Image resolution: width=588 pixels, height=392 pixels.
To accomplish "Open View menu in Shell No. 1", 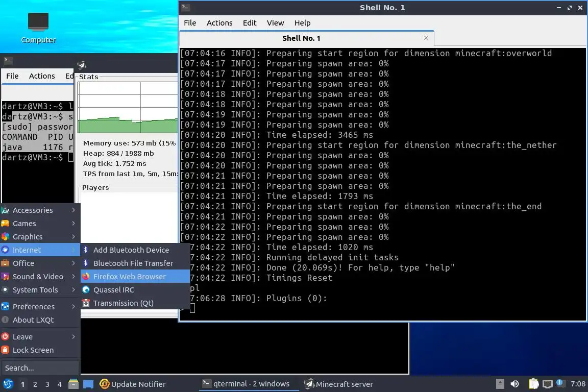I will (x=275, y=23).
